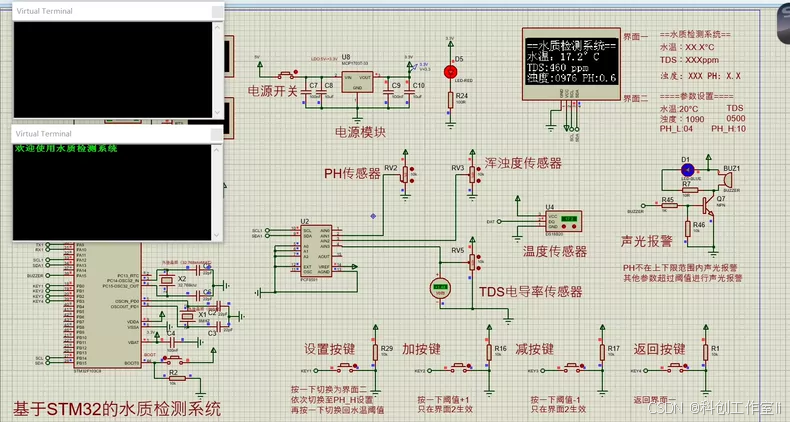Click the 温度传感器 label
Image resolution: width=790 pixels, height=422 pixels.
[x=555, y=251]
